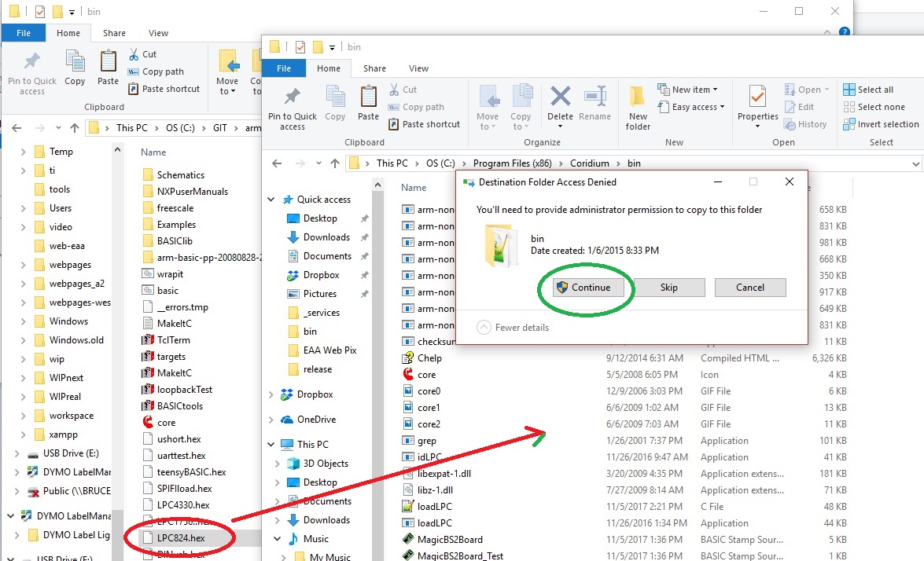Select Downloads under Quick access

click(x=326, y=237)
